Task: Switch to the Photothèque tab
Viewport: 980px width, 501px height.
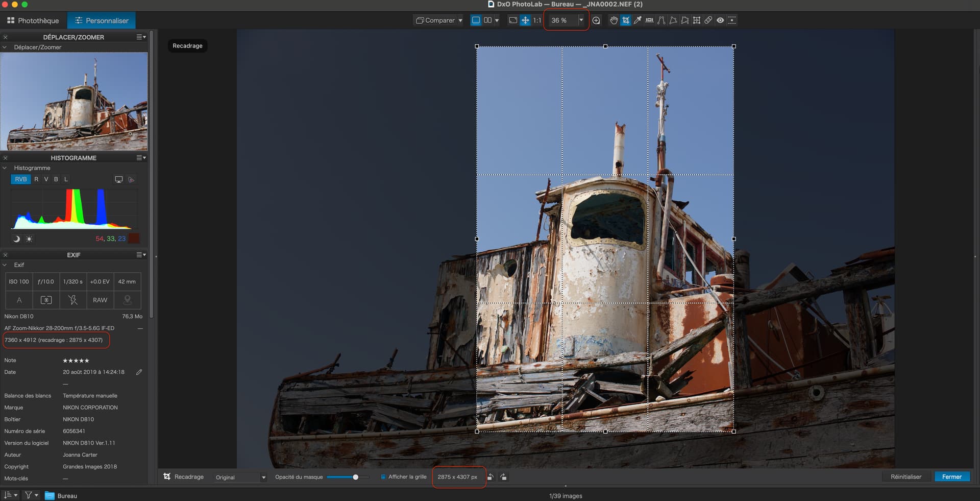Action: (x=33, y=21)
